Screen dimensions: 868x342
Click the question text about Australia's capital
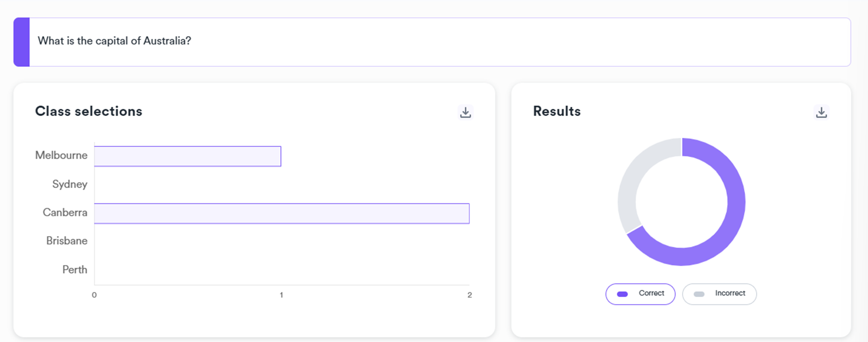pos(114,41)
